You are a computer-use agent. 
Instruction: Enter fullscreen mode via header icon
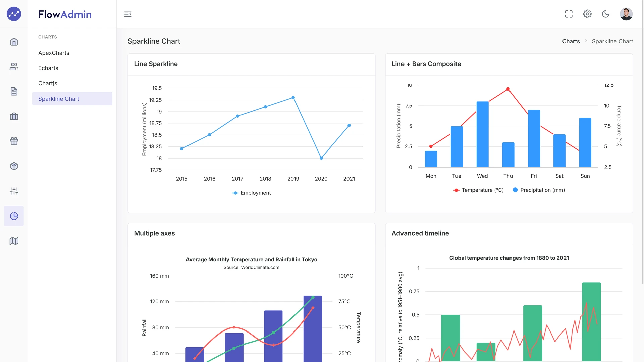coord(569,14)
